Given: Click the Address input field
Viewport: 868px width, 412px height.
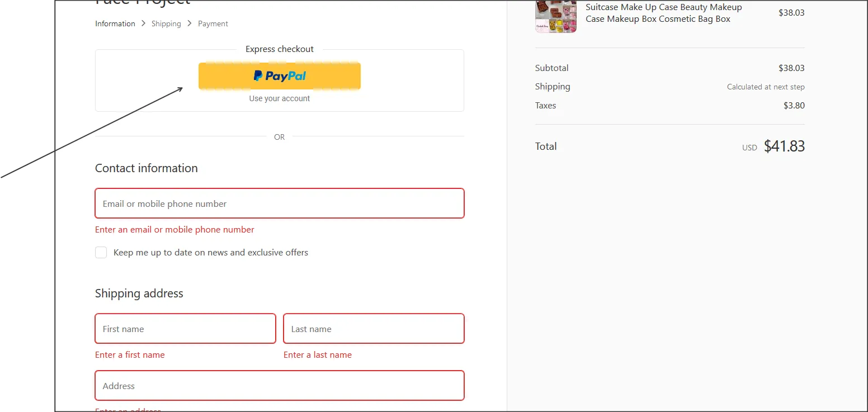Looking at the screenshot, I should 279,386.
